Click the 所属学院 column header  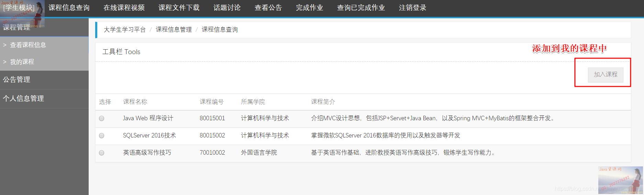(x=253, y=102)
